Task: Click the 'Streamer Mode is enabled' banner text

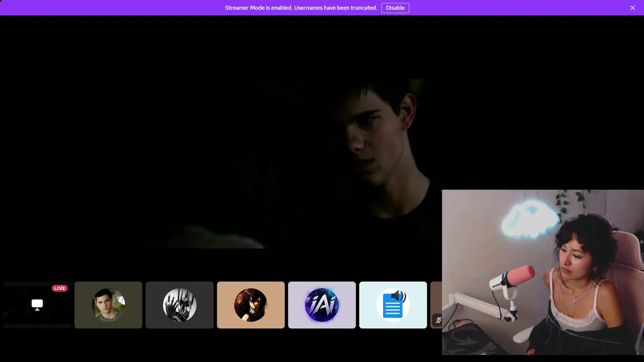Action: [x=301, y=8]
